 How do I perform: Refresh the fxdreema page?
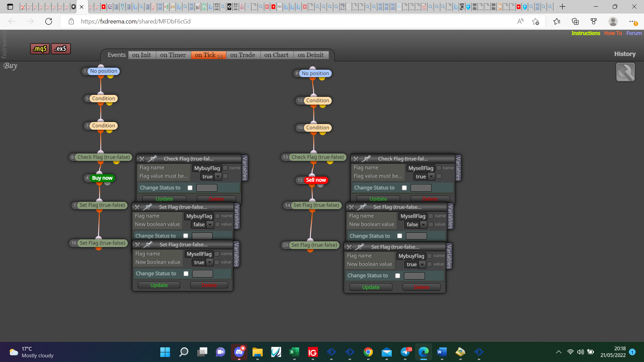coord(49,21)
